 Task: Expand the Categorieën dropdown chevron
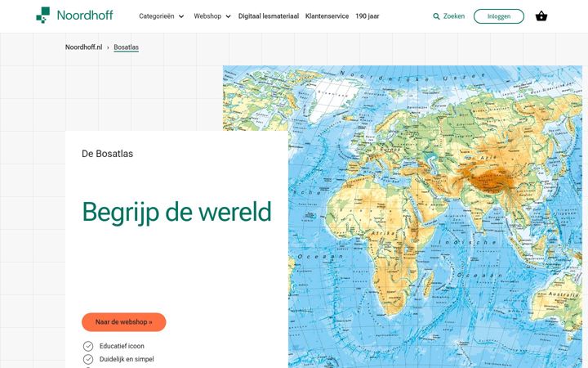[x=181, y=16]
